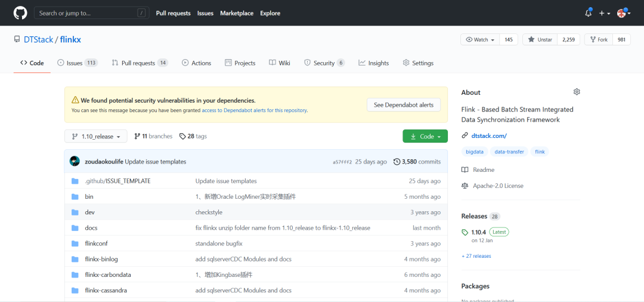This screenshot has width=644, height=302.
Task: Visit the dtstack.com website link
Action: click(x=489, y=135)
